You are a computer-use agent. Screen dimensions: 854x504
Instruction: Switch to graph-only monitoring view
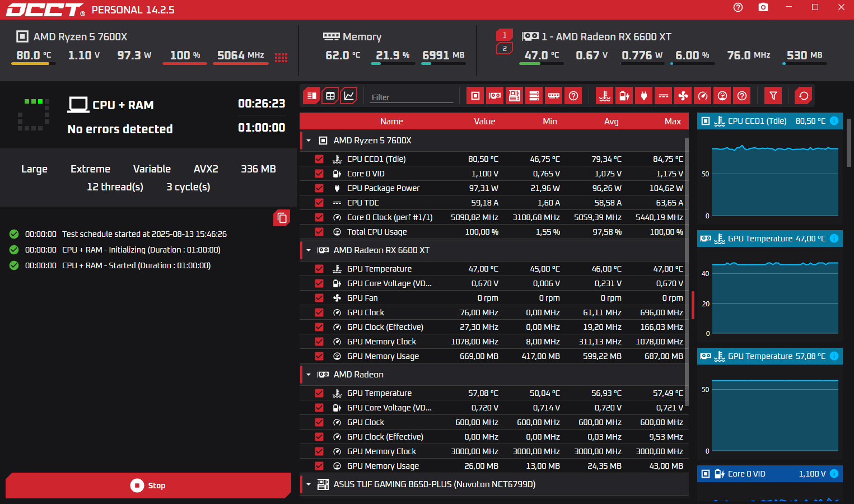[x=349, y=96]
